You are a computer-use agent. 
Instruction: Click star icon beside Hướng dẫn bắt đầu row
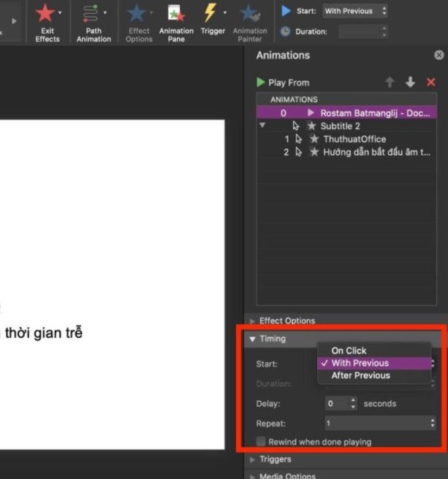(x=314, y=152)
